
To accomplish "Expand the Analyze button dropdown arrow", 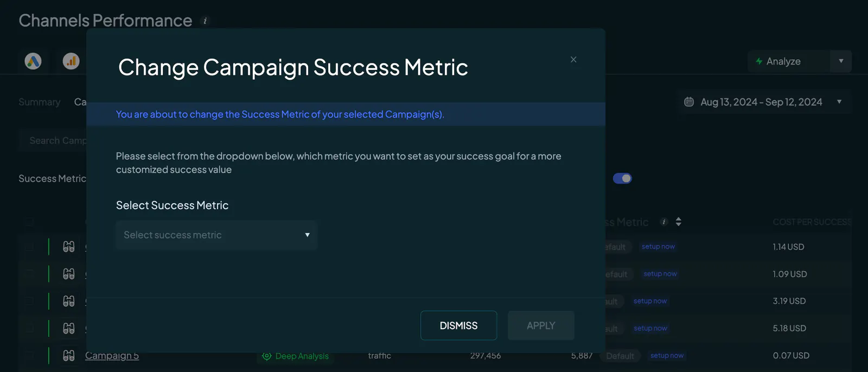I will coord(841,61).
